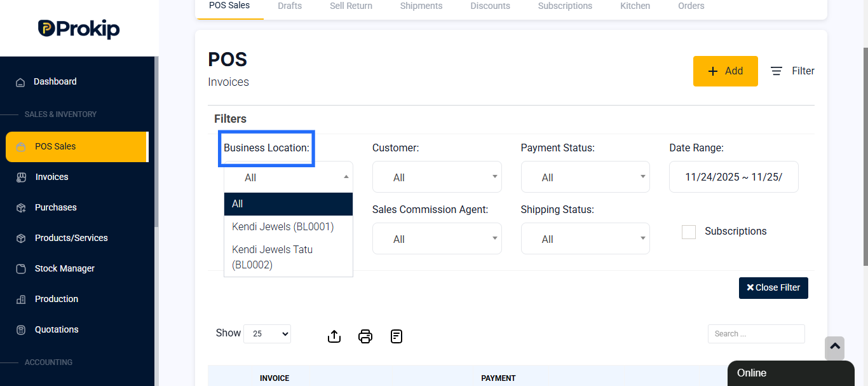
Task: Open the Shipping Status dropdown
Action: [x=585, y=239]
